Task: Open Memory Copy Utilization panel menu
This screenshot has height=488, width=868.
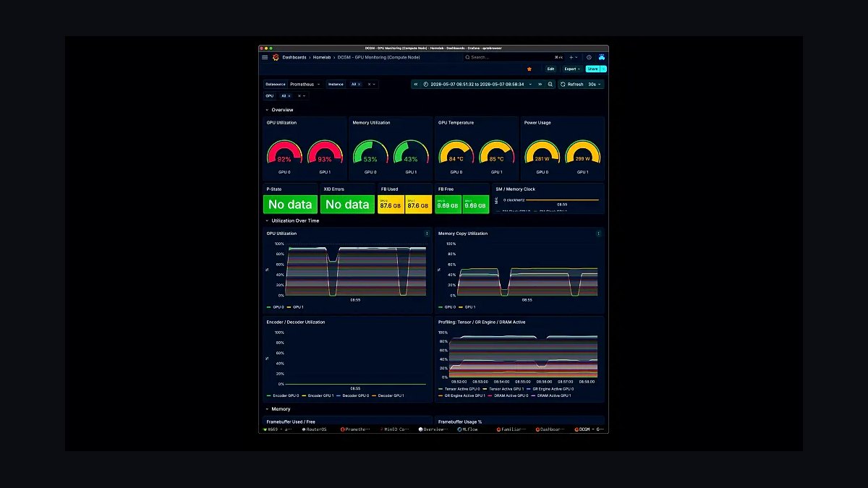Action: [598, 234]
